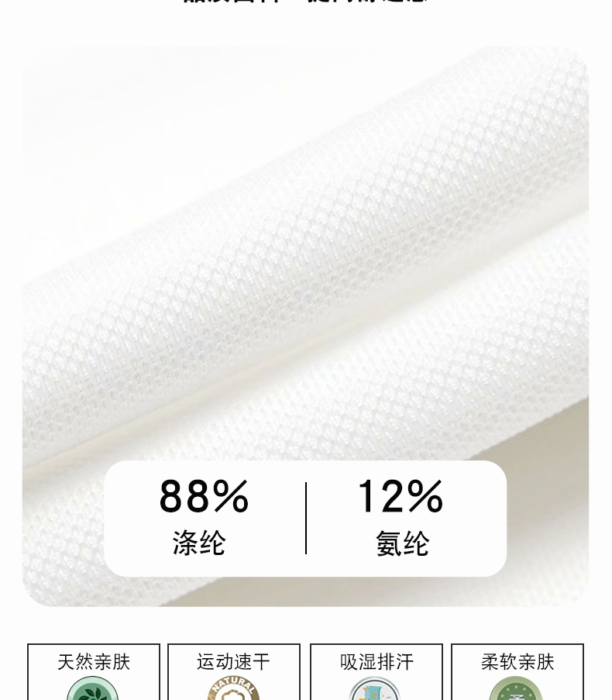
Task: Select the 柔软亲肤 feature label
Action: (x=517, y=662)
